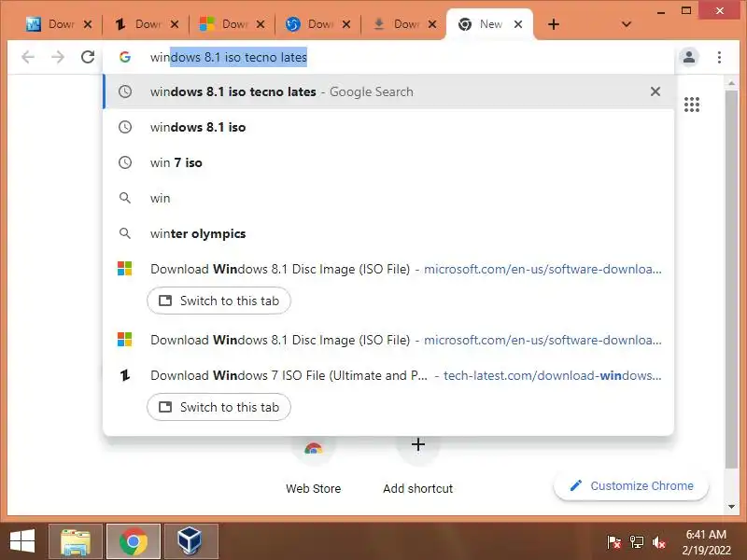The height and width of the screenshot is (560, 747).
Task: Expand the tab search dropdown arrow
Action: point(627,24)
